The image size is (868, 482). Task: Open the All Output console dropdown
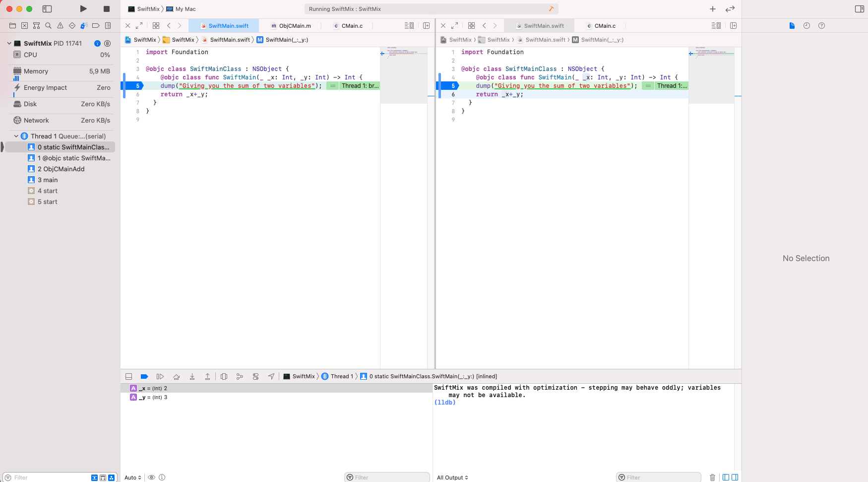452,478
